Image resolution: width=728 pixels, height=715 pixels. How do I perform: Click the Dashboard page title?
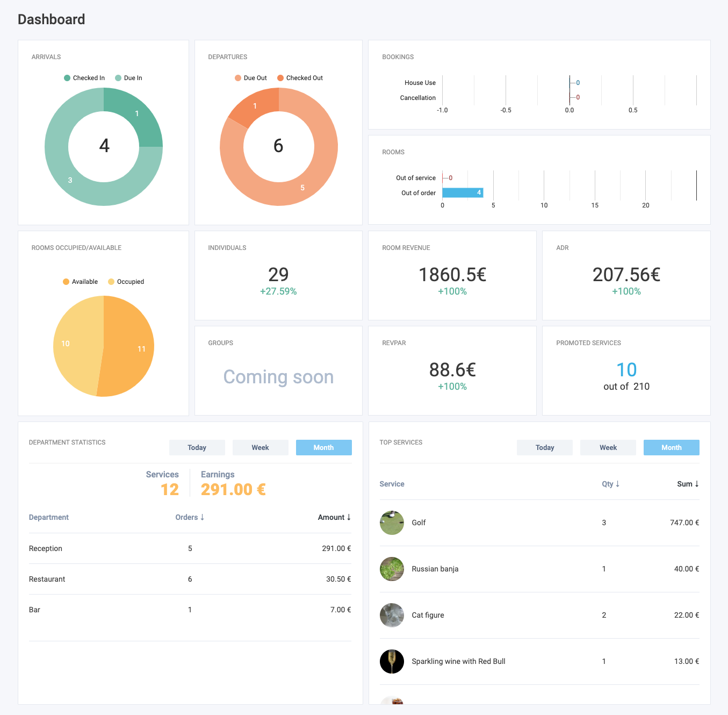(x=52, y=19)
